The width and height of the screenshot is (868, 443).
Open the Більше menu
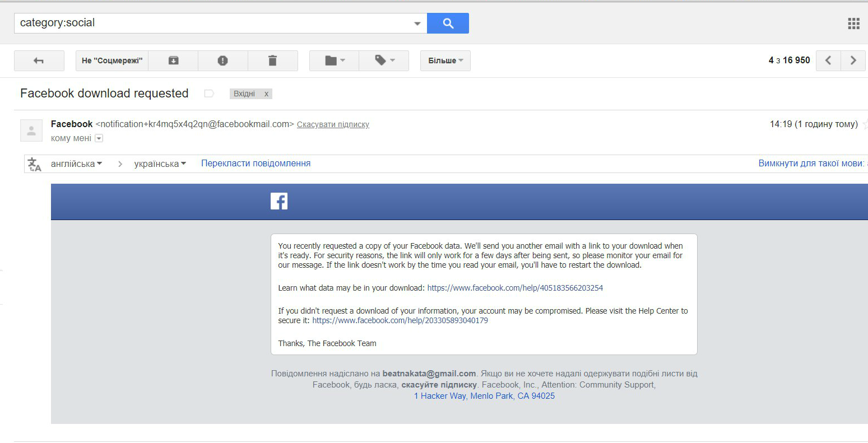445,60
